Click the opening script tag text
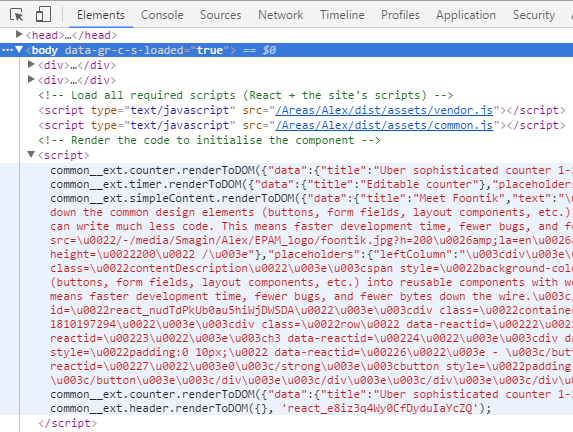Screen dimensions: 573x432 [x=64, y=155]
